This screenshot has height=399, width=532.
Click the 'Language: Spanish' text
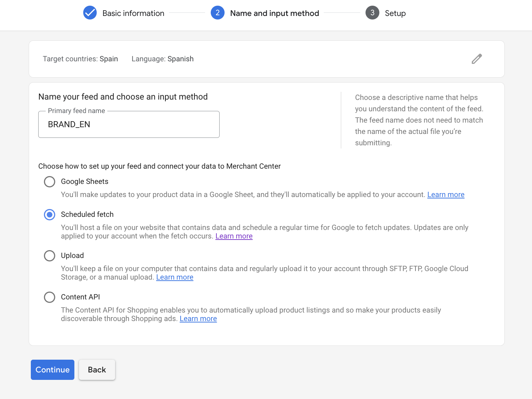pyautogui.click(x=163, y=59)
